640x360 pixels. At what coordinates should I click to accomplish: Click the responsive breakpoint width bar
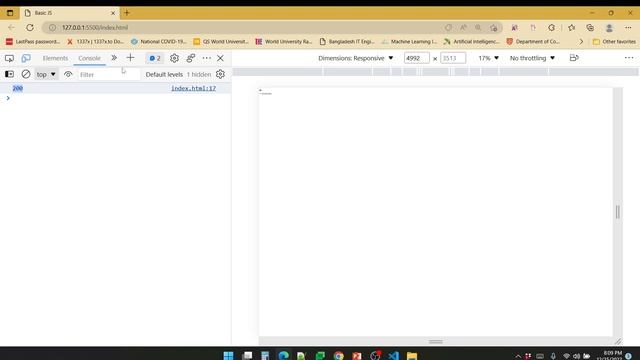(x=435, y=72)
